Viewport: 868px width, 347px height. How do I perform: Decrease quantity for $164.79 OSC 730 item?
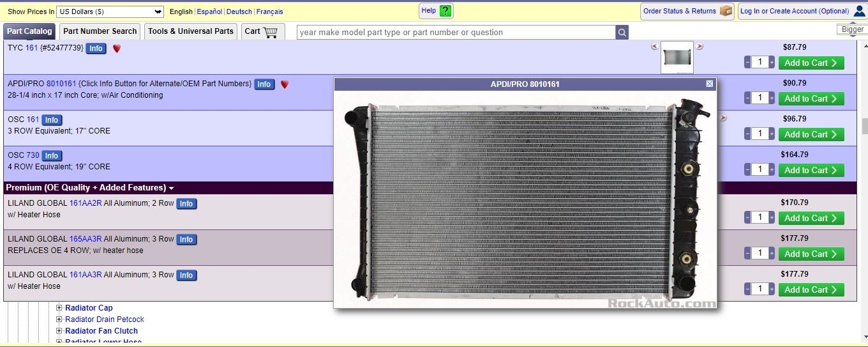747,169
